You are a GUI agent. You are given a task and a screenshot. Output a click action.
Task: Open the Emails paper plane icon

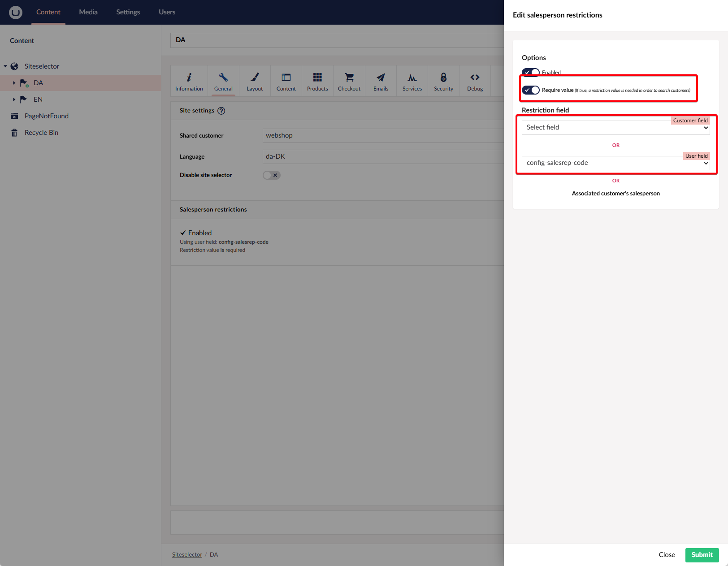point(381,78)
